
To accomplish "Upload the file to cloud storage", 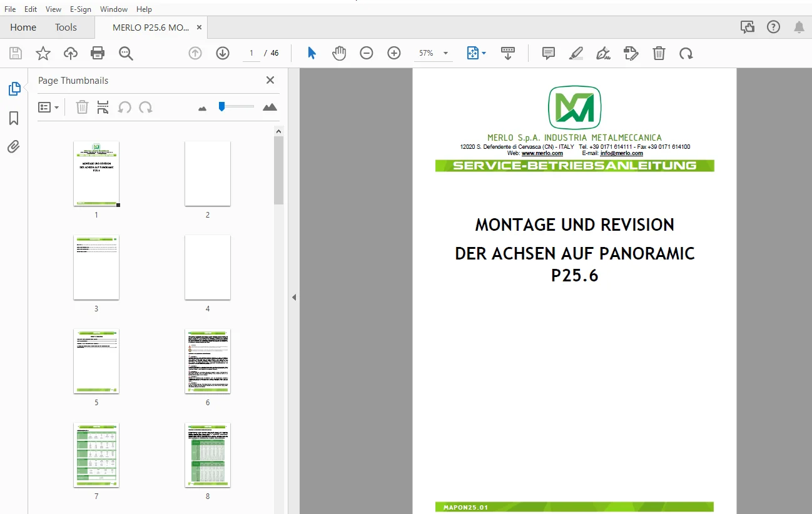I will pos(71,53).
